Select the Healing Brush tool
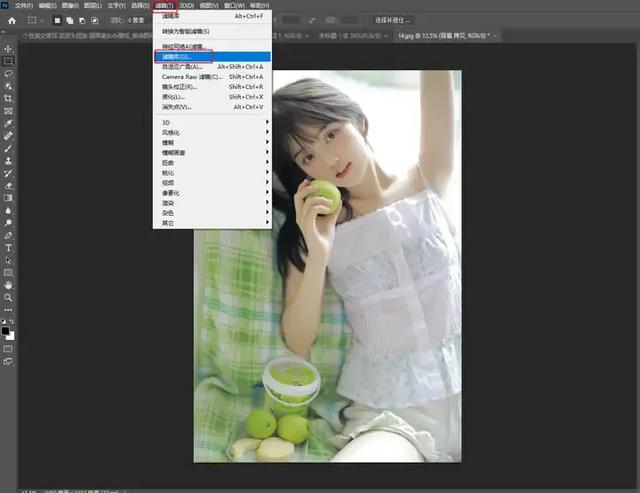The image size is (640, 493). [x=8, y=136]
